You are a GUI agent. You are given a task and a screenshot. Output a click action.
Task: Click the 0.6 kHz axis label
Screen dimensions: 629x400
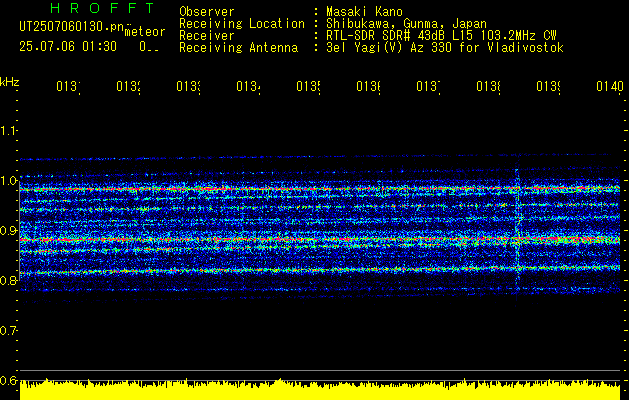click(8, 380)
